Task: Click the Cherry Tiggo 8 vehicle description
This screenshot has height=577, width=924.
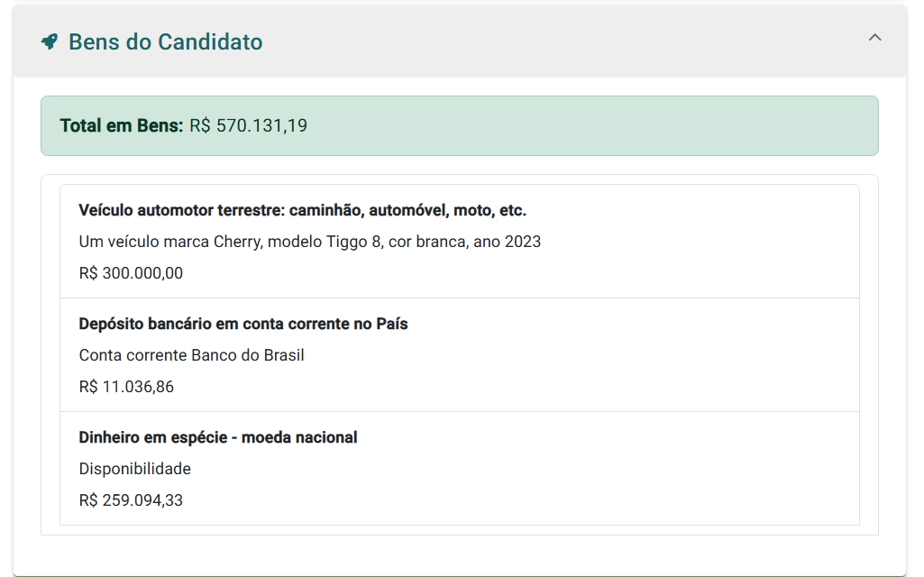Action: click(308, 241)
